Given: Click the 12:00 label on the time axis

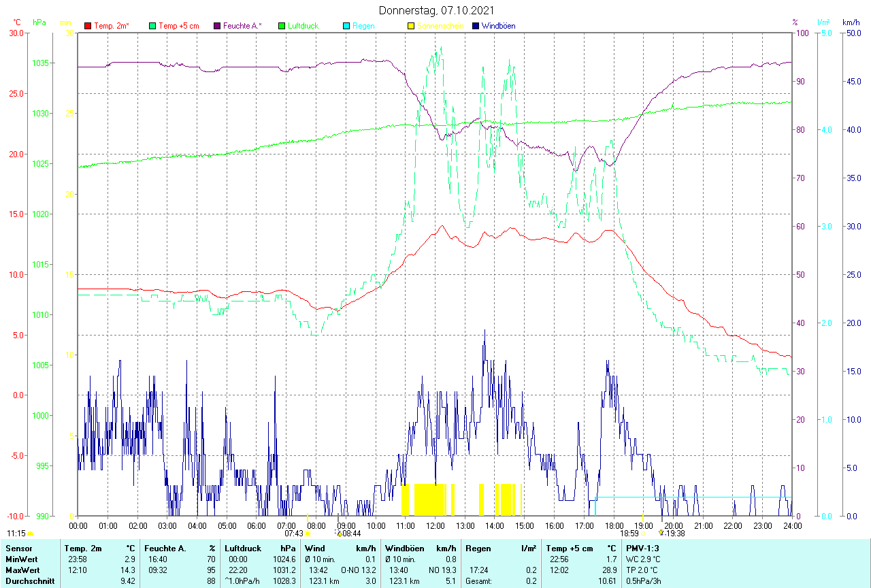Looking at the screenshot, I should 435,526.
